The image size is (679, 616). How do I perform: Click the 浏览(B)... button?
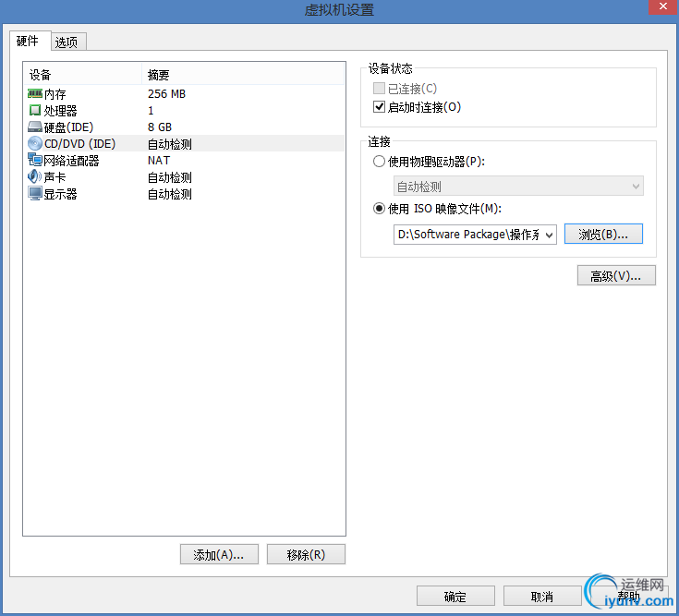(603, 235)
